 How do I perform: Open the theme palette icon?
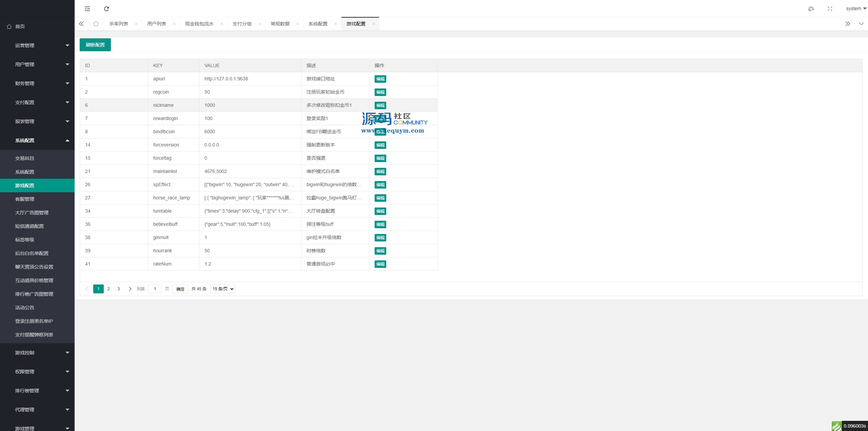(x=811, y=9)
